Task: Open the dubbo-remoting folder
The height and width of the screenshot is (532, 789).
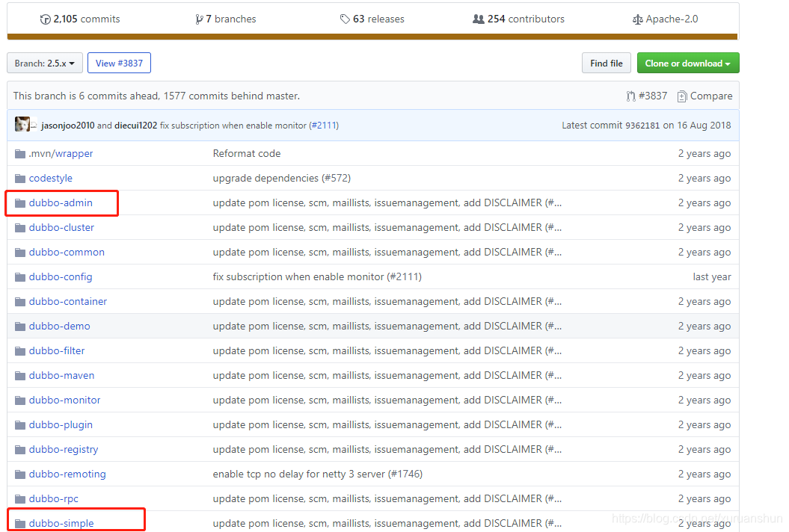Action: tap(67, 474)
